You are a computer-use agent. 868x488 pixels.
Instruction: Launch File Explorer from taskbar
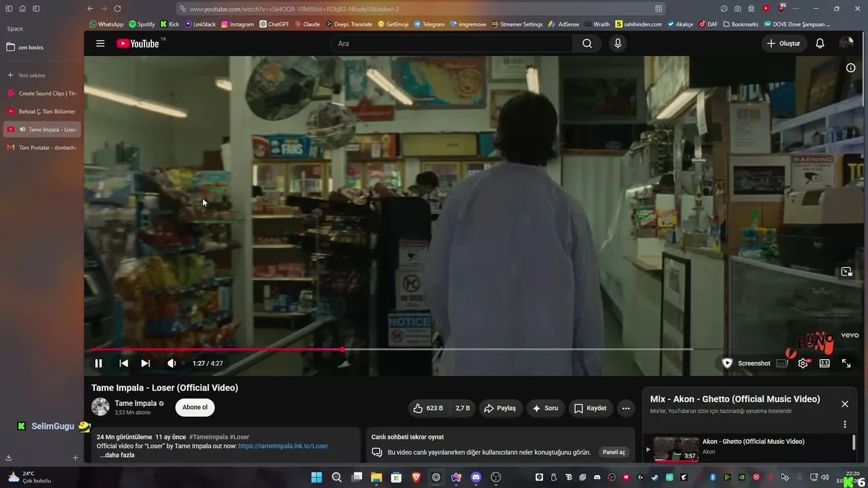(x=376, y=477)
